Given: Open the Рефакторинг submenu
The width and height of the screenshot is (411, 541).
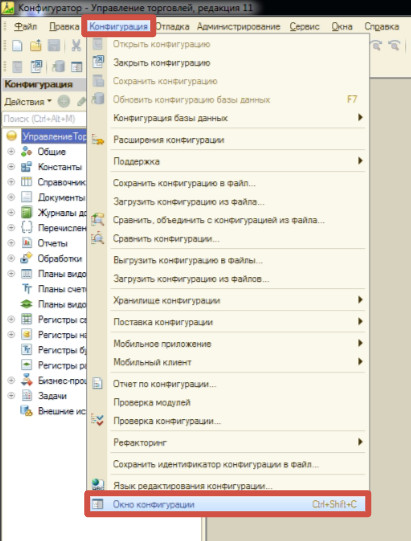Looking at the screenshot, I should click(x=228, y=442).
